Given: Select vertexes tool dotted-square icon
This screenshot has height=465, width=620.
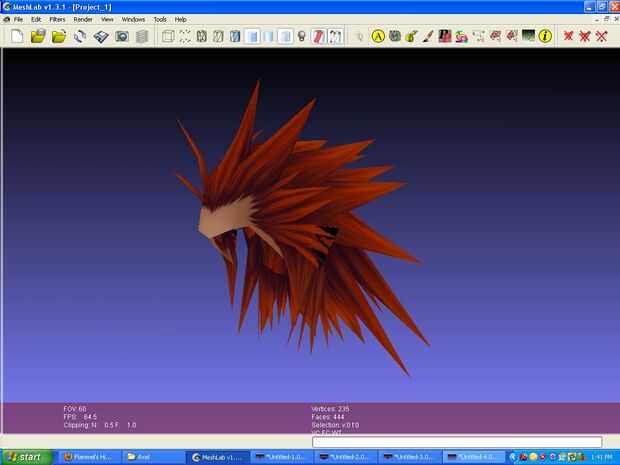Looking at the screenshot, I should pos(478,36).
